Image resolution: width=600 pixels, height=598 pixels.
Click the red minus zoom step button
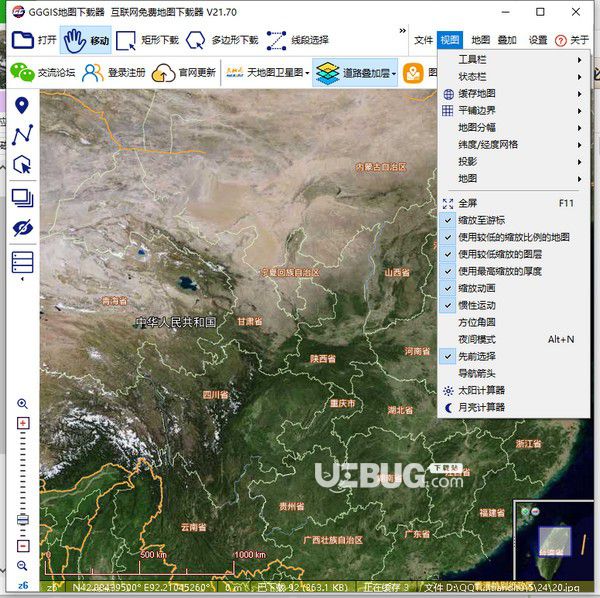[x=23, y=546]
